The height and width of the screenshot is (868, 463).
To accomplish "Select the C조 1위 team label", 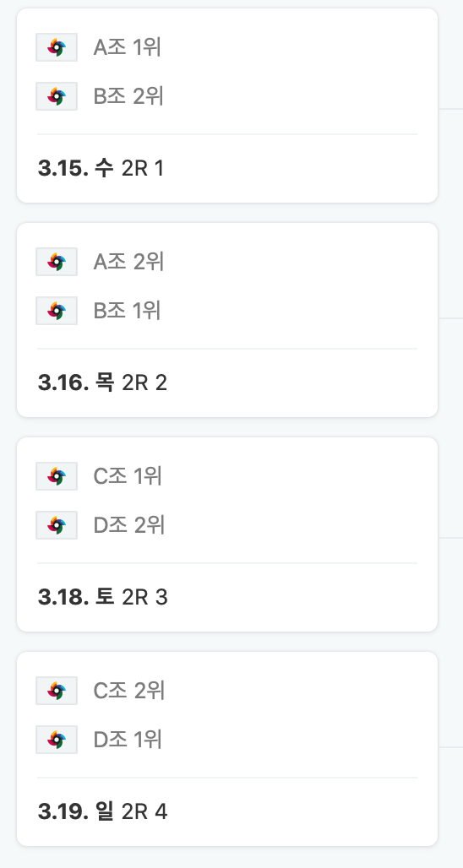I will point(128,476).
